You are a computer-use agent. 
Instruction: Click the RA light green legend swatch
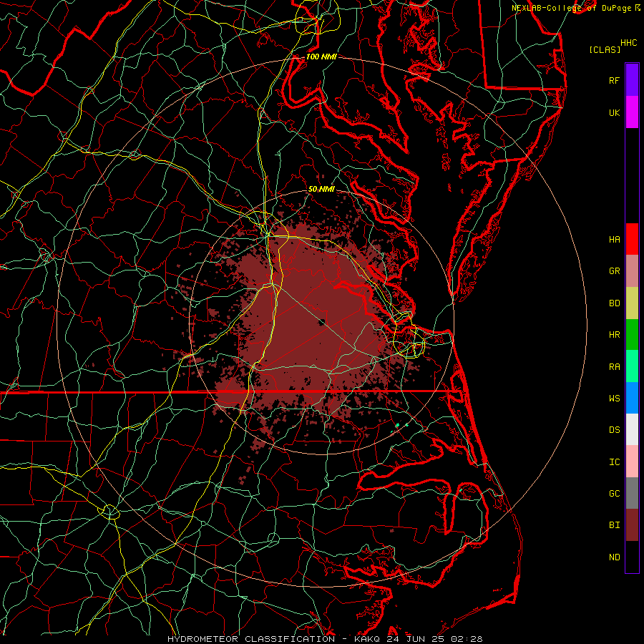[x=632, y=366]
